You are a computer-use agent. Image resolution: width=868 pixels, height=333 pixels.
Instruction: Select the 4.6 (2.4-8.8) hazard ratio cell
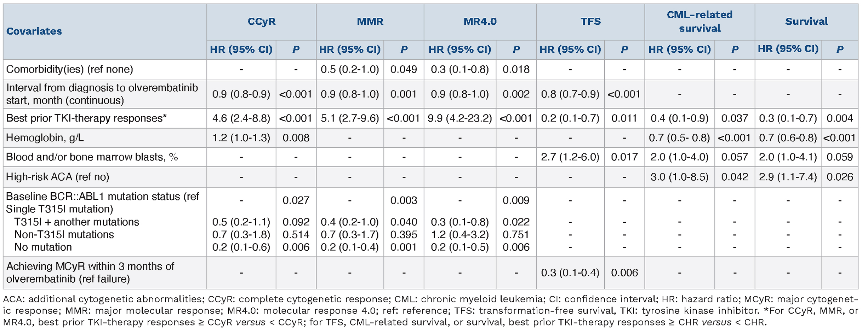tap(241, 118)
